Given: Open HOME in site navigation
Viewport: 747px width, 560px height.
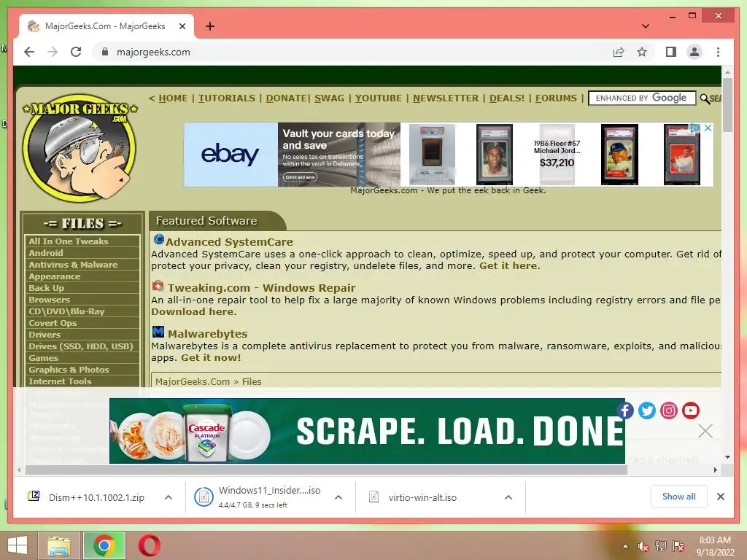Looking at the screenshot, I should (173, 98).
